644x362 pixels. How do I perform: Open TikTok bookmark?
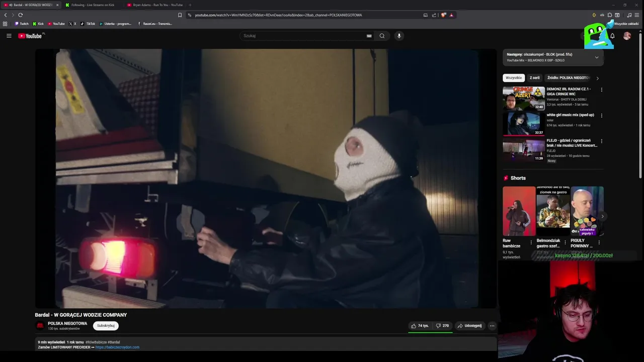pyautogui.click(x=88, y=24)
